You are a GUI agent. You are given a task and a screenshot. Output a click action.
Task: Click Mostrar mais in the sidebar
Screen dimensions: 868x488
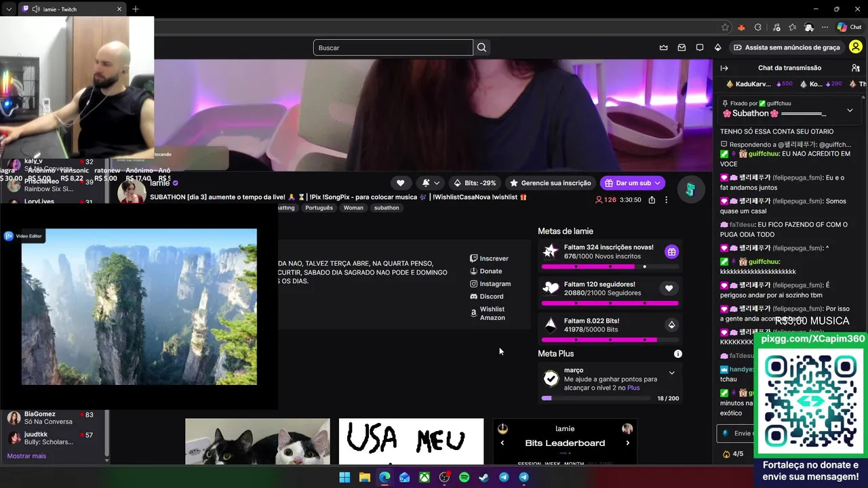tap(26, 456)
